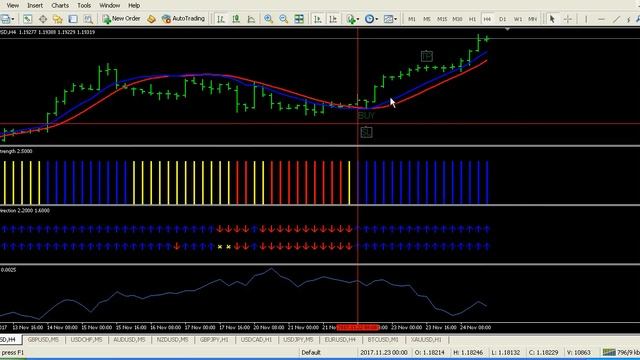Open the Charts menu

[60, 5]
